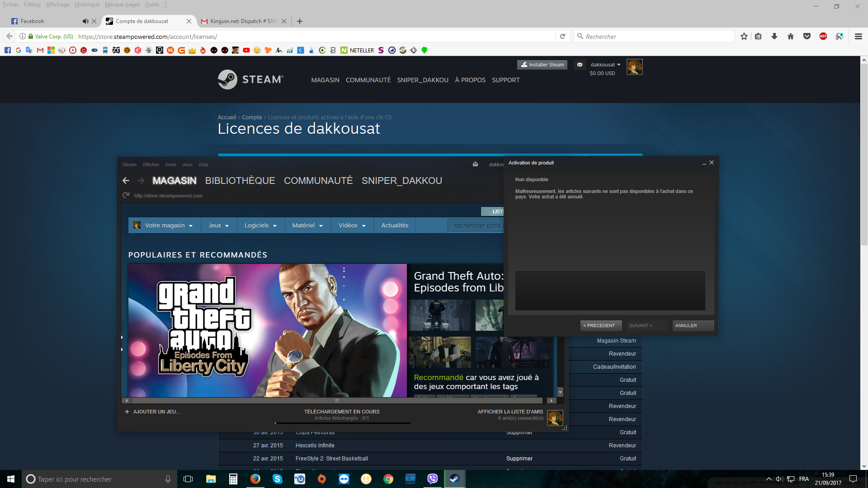Open Actualités in the store nav
The height and width of the screenshot is (488, 868).
[x=395, y=225]
